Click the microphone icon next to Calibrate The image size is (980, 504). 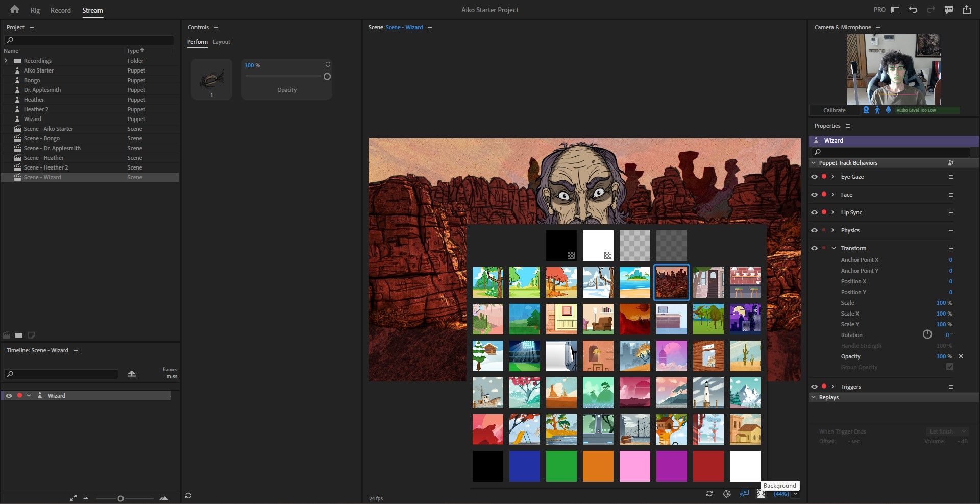coord(888,110)
